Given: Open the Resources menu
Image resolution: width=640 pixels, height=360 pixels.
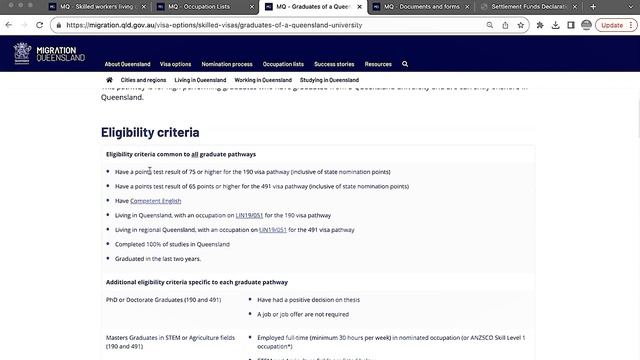Looking at the screenshot, I should point(378,64).
